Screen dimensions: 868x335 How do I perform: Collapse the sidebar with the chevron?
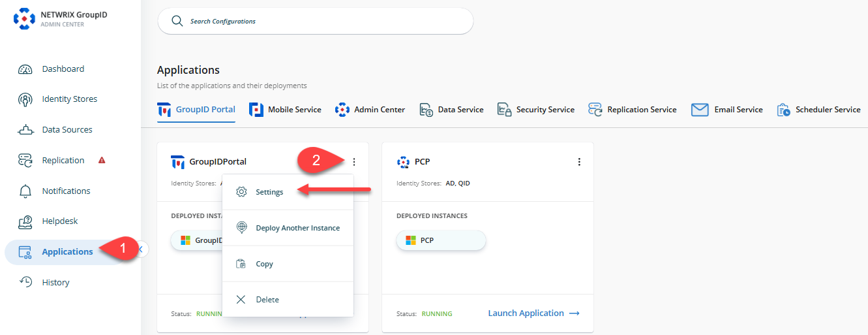(142, 249)
